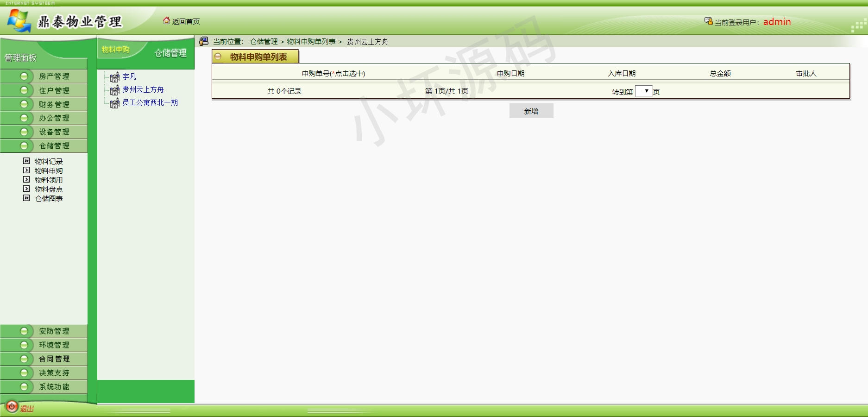This screenshot has width=868, height=417.
Task: Collapse the 物料申购单列表 panel header toggle
Action: point(218,57)
